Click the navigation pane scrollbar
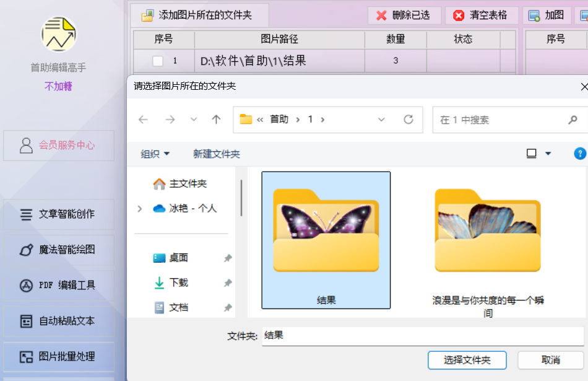This screenshot has height=381, width=588. pyautogui.click(x=241, y=198)
